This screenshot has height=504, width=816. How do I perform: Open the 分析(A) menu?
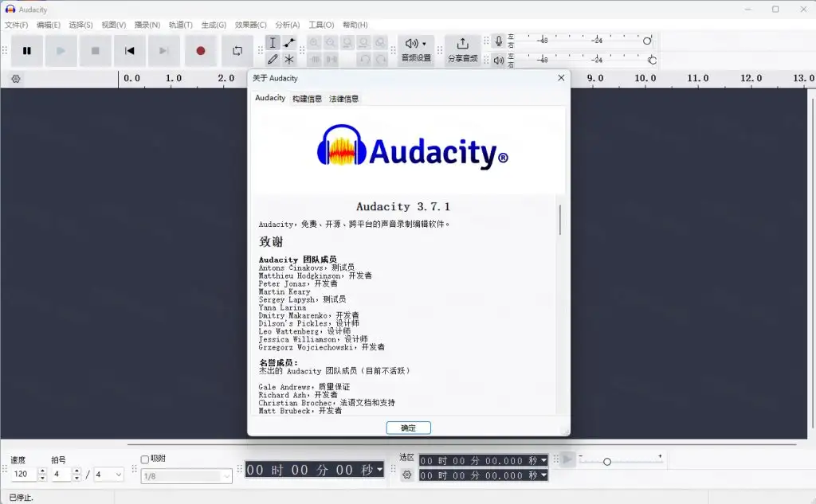287,25
